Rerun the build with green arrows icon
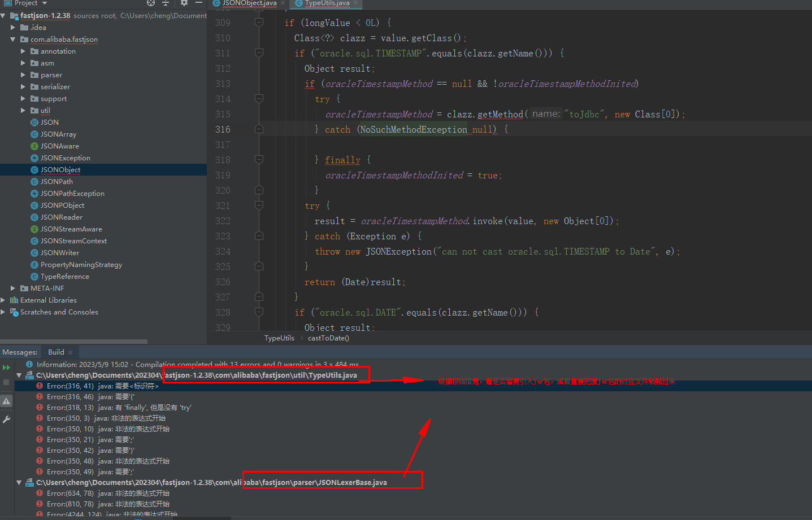Viewport: 812px width, 520px height. click(6, 368)
